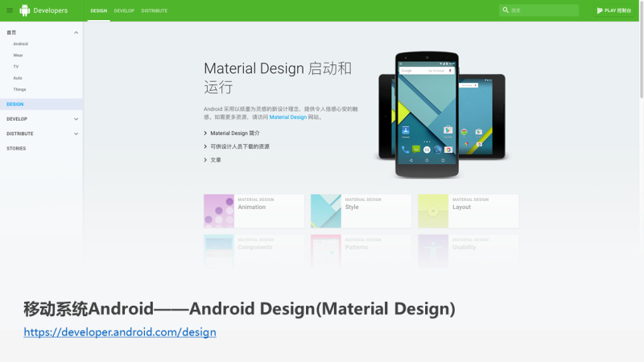Click the Style card title
The image size is (644, 362).
(352, 208)
